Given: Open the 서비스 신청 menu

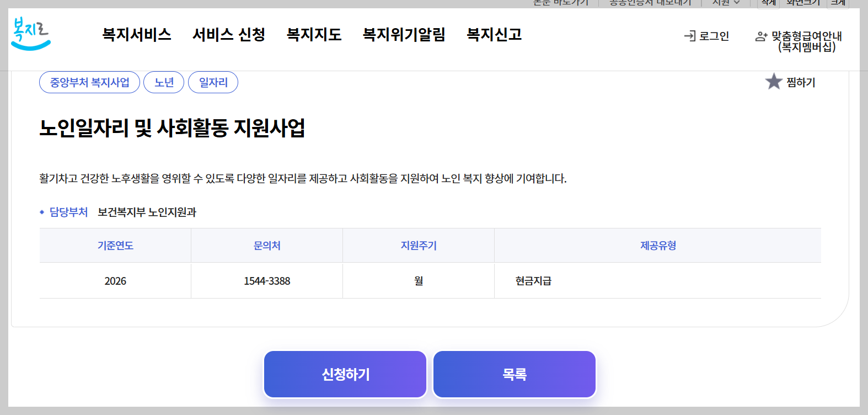Looking at the screenshot, I should 229,35.
